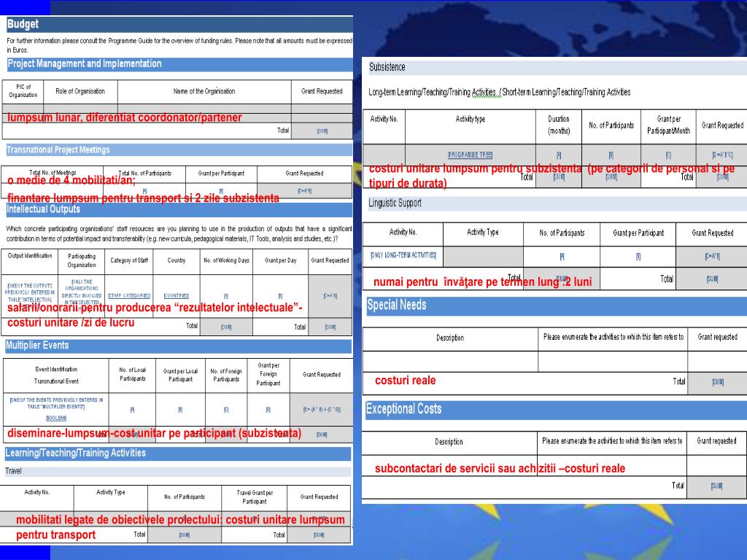This screenshot has height=560, width=747.
Task: Select the "Subsistence" section label
Action: [x=387, y=67]
